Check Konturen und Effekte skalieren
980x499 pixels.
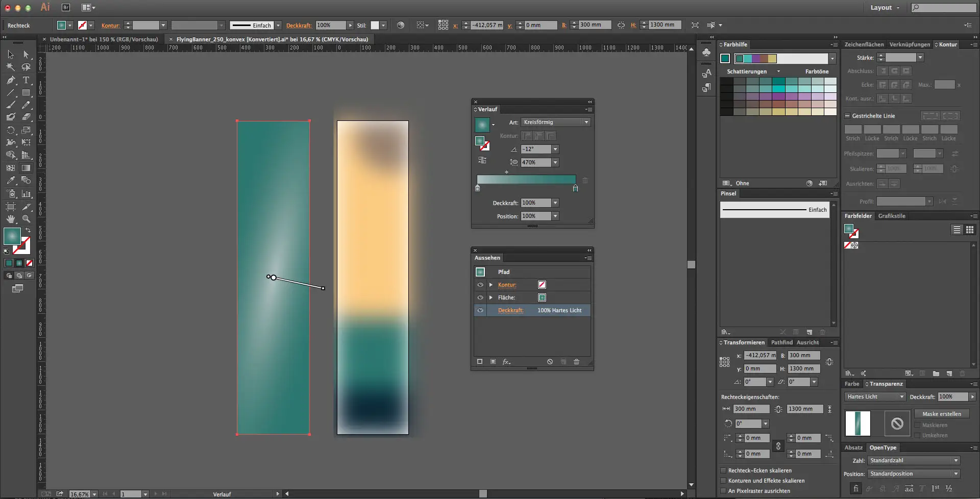pyautogui.click(x=723, y=481)
